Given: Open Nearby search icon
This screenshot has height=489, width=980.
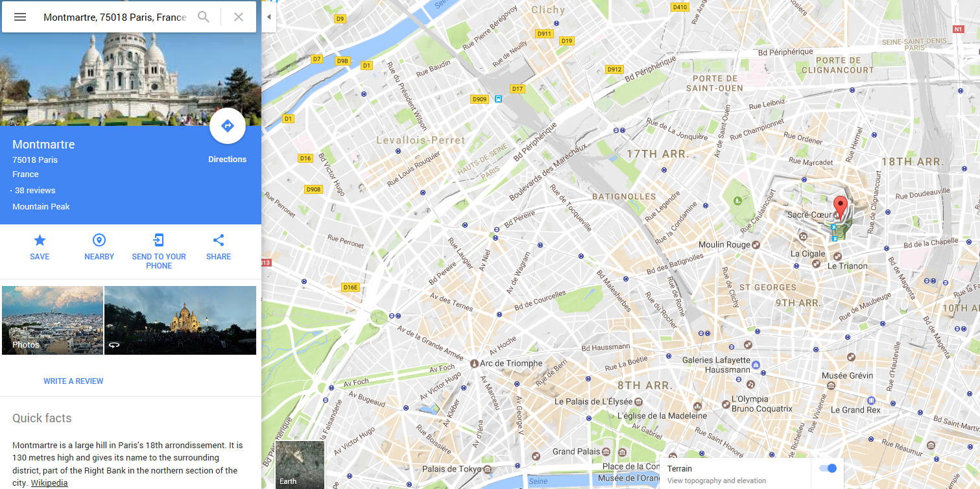Looking at the screenshot, I should [x=99, y=241].
